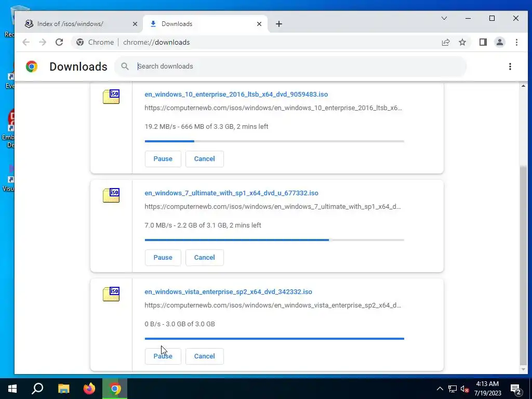Bookmark this tab with the star icon

[462, 43]
